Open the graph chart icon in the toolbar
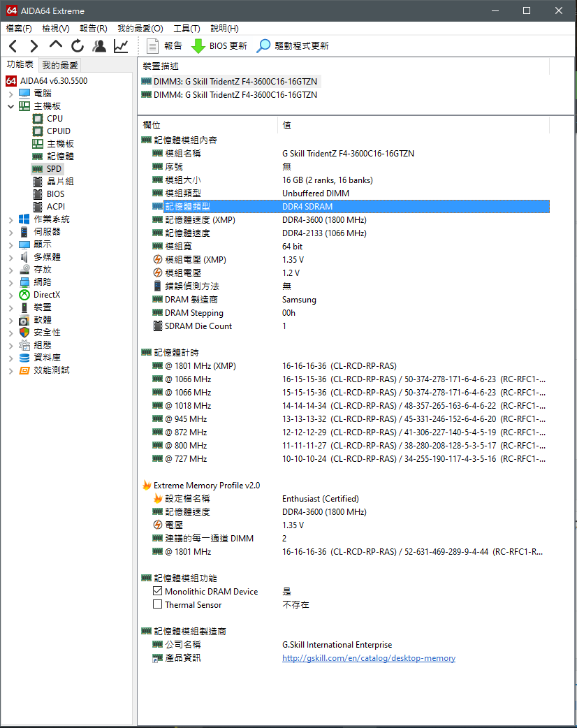The height and width of the screenshot is (728, 577). coord(121,46)
